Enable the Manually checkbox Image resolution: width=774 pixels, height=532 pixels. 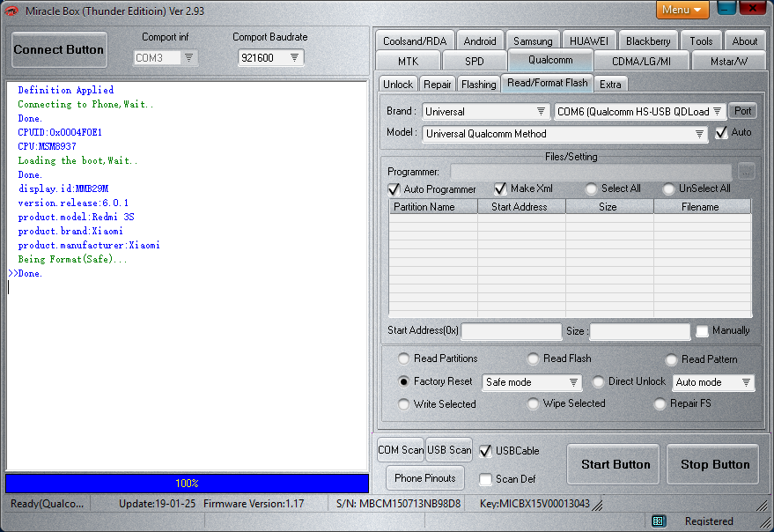(x=702, y=330)
